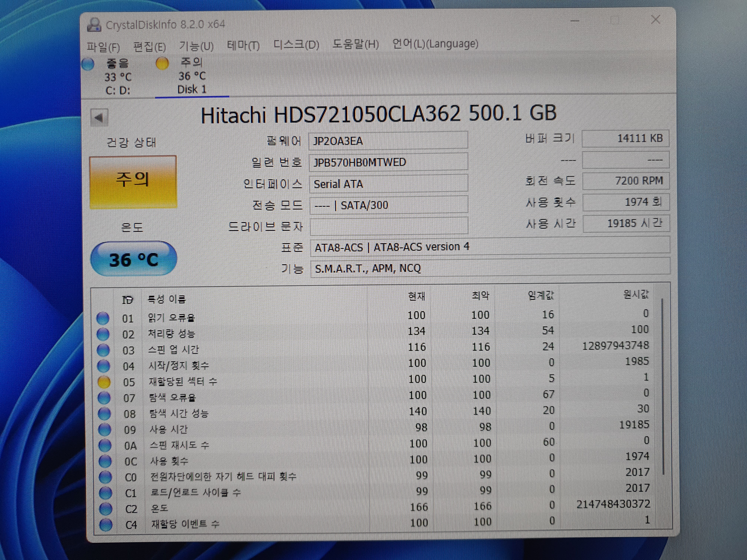The width and height of the screenshot is (747, 560).
Task: Click blue status icon for attribute 01
Action: click(x=103, y=318)
